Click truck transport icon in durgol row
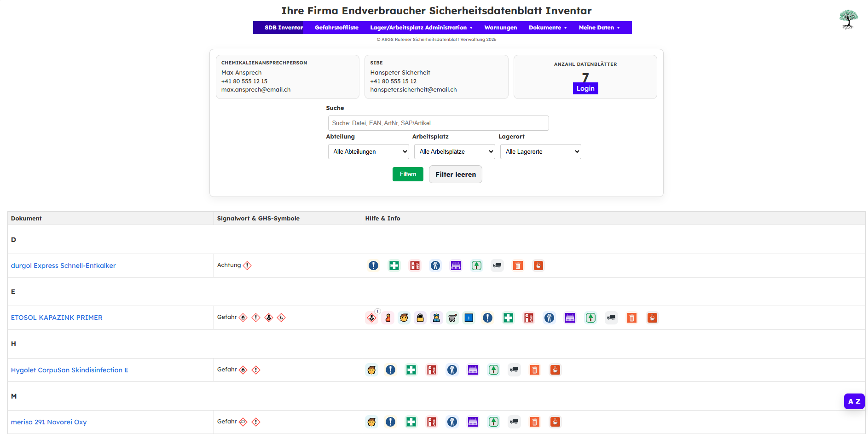Viewport: 868px width, 434px height. coord(497,266)
